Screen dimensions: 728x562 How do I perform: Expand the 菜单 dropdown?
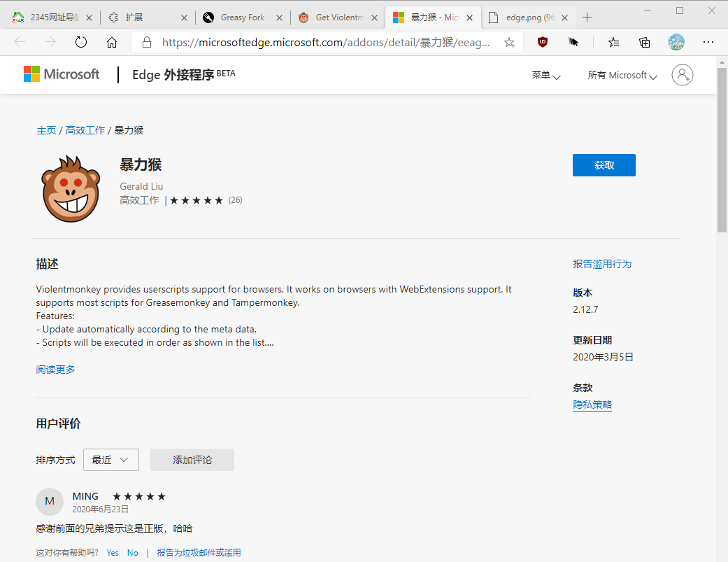tap(546, 76)
